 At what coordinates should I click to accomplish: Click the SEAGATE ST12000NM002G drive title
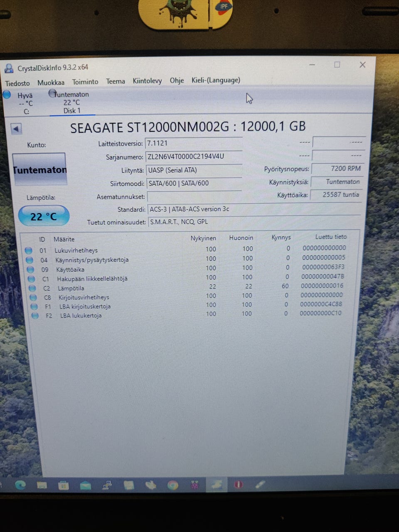tap(188, 127)
